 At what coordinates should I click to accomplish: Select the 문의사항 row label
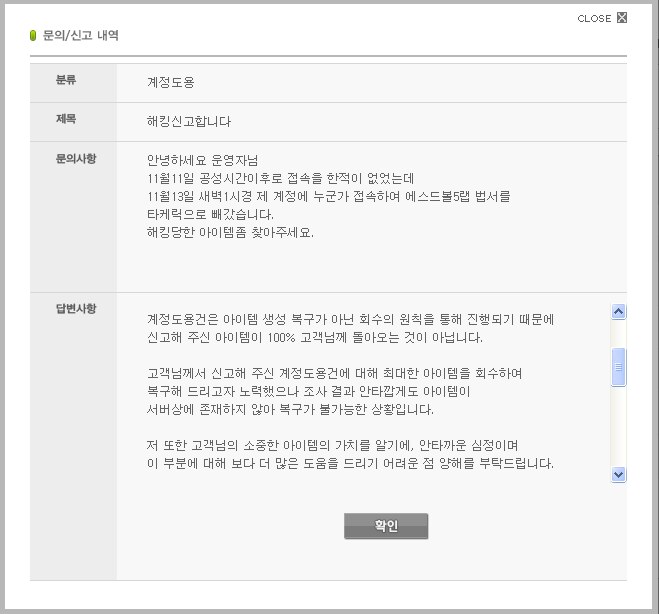[x=76, y=158]
